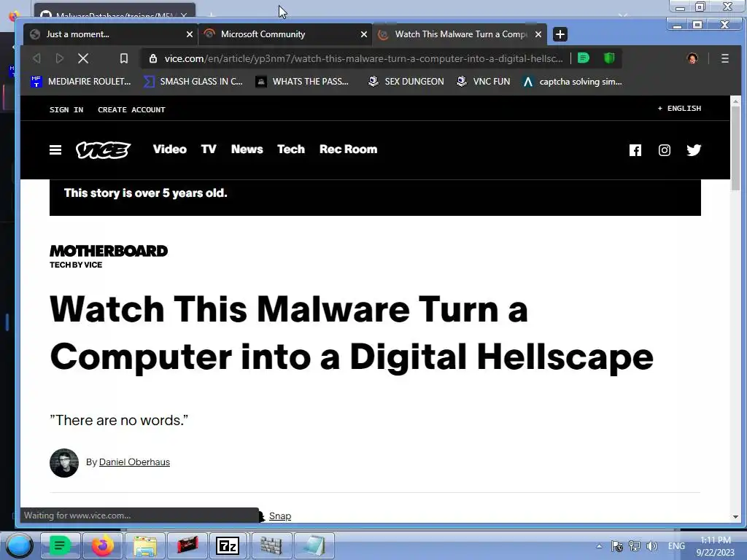This screenshot has width=747, height=560.
Task: Show hidden system tray icons arrow
Action: [x=599, y=546]
